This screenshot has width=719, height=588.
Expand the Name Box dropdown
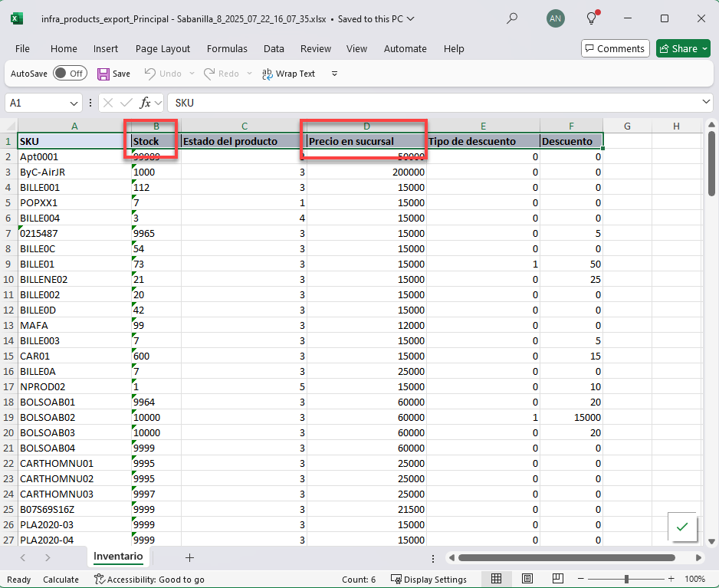point(74,103)
